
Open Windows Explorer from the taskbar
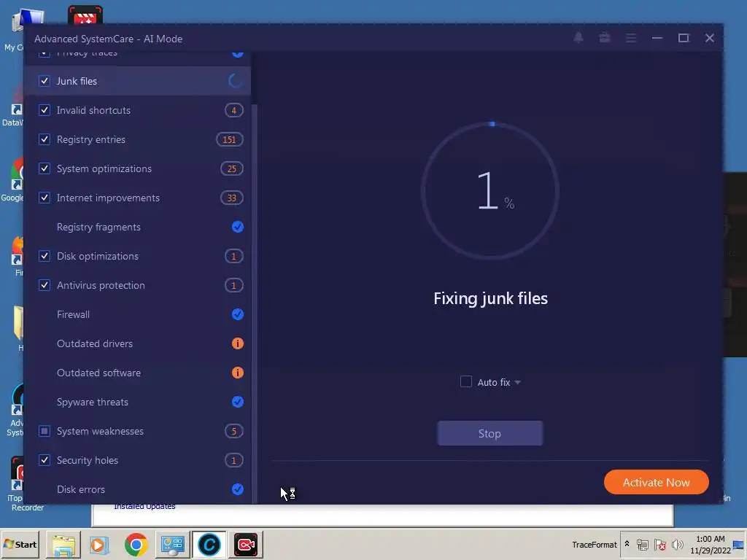tap(63, 545)
